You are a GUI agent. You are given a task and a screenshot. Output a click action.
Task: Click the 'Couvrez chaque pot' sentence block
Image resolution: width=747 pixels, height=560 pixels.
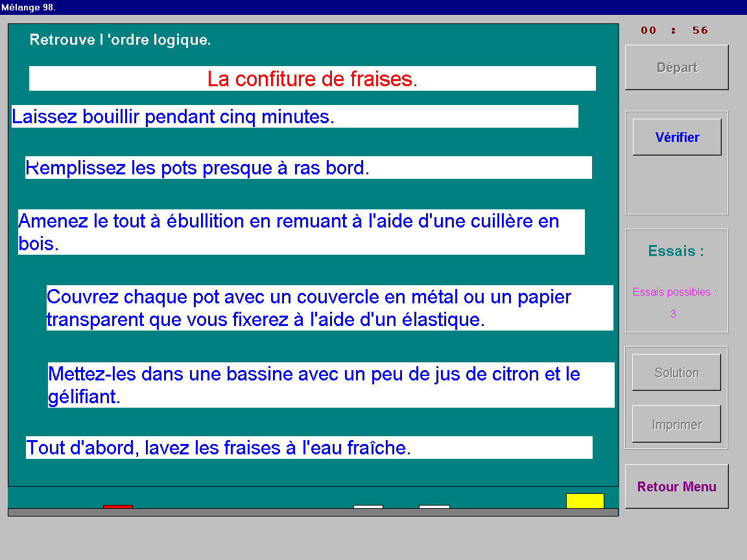click(x=329, y=308)
